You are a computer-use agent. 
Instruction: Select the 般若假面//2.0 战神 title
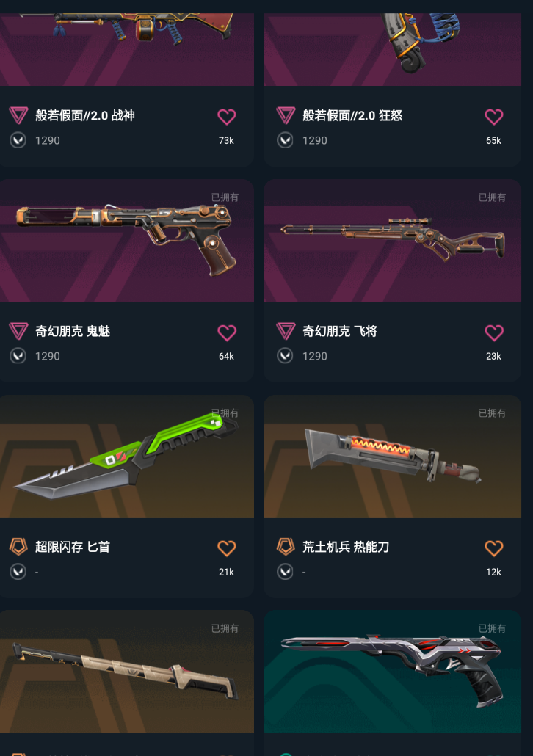coord(85,116)
